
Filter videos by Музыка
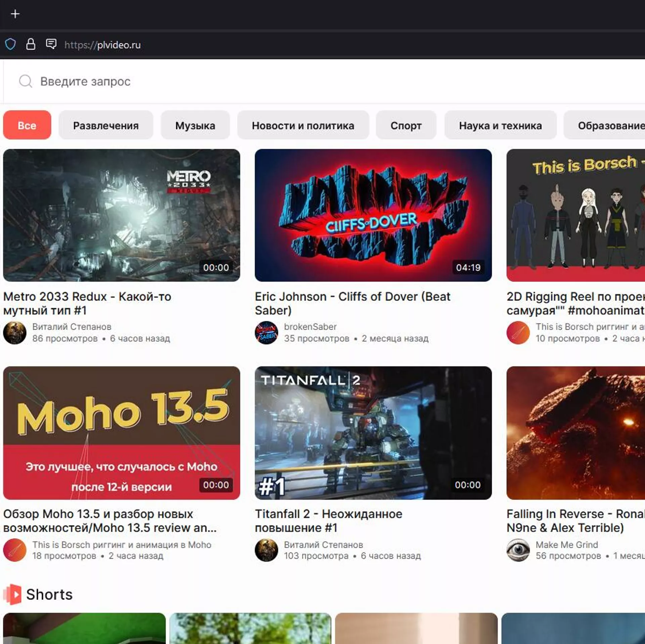coord(195,125)
